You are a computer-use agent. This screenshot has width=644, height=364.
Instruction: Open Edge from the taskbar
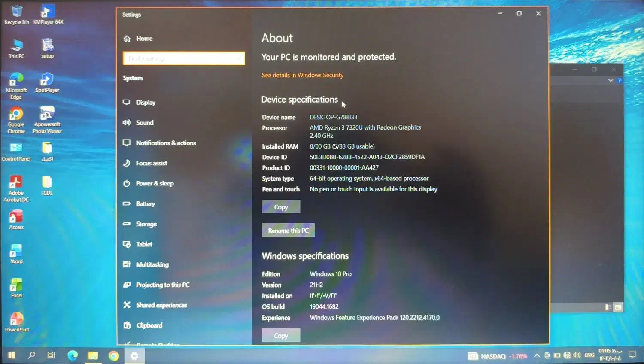[73, 355]
